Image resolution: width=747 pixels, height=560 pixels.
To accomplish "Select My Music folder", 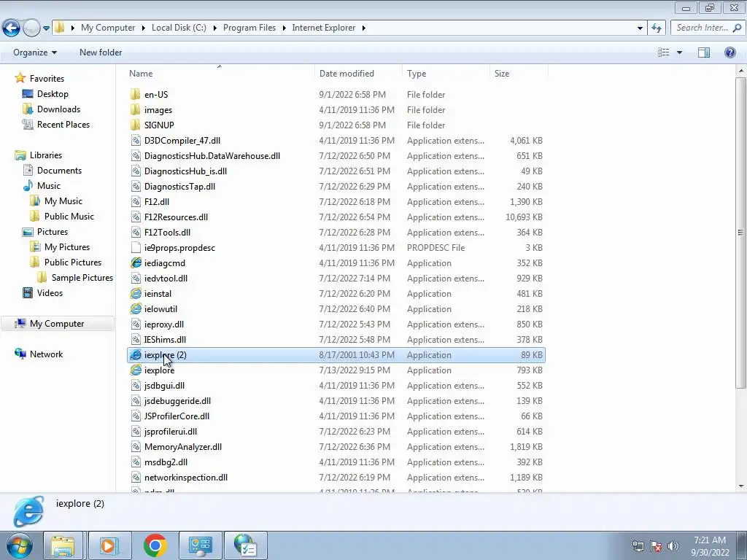I will click(x=63, y=201).
